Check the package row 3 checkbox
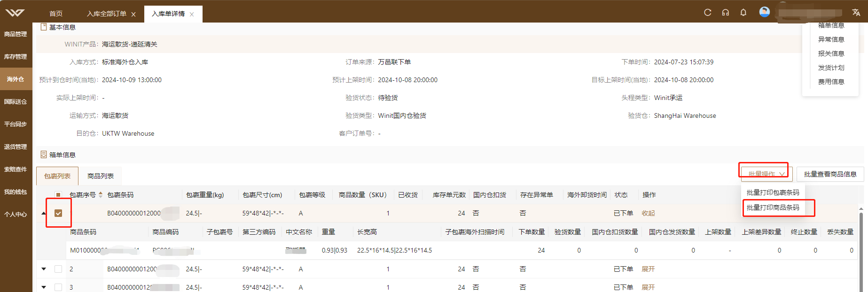868x292 pixels. coord(58,287)
